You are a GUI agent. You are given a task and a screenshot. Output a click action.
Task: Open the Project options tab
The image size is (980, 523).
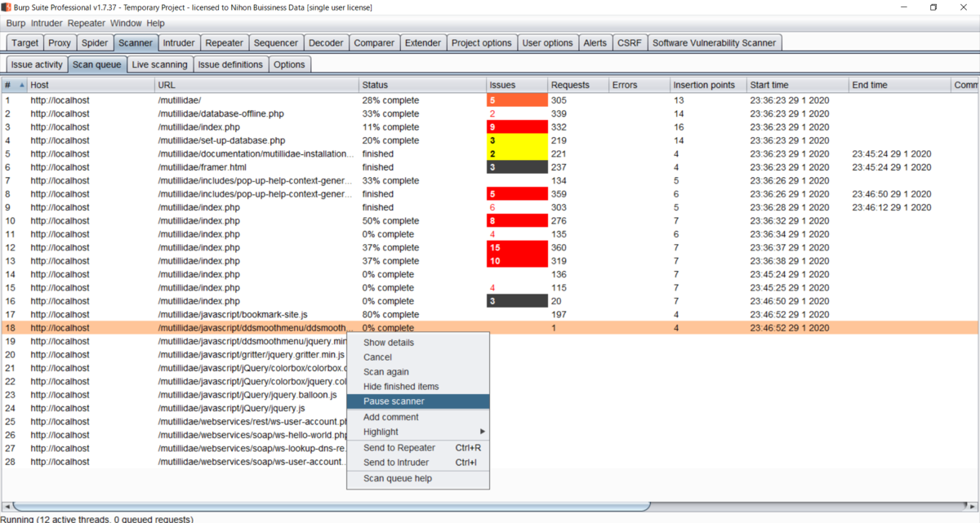[x=482, y=42]
